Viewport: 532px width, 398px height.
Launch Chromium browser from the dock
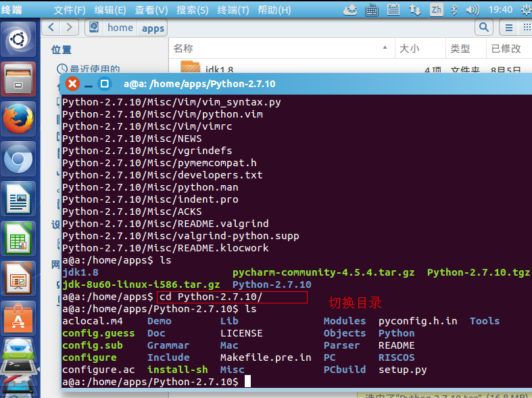coord(18,159)
